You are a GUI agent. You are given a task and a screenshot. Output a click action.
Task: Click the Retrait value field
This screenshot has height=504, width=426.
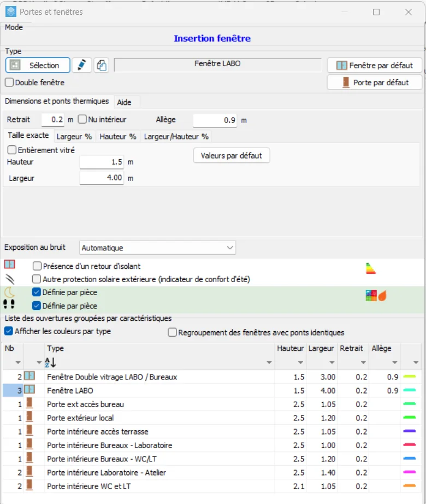pyautogui.click(x=52, y=120)
